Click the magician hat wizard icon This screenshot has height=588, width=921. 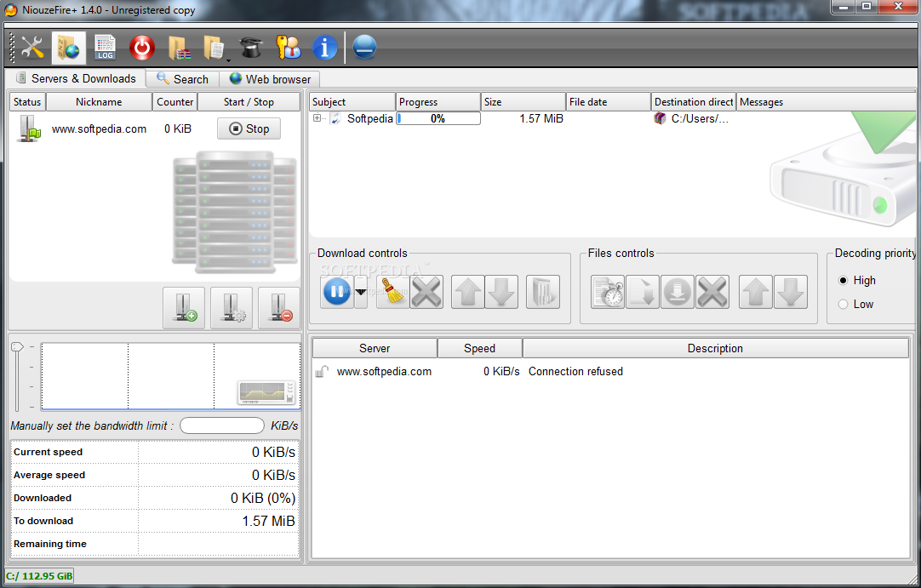pos(251,48)
